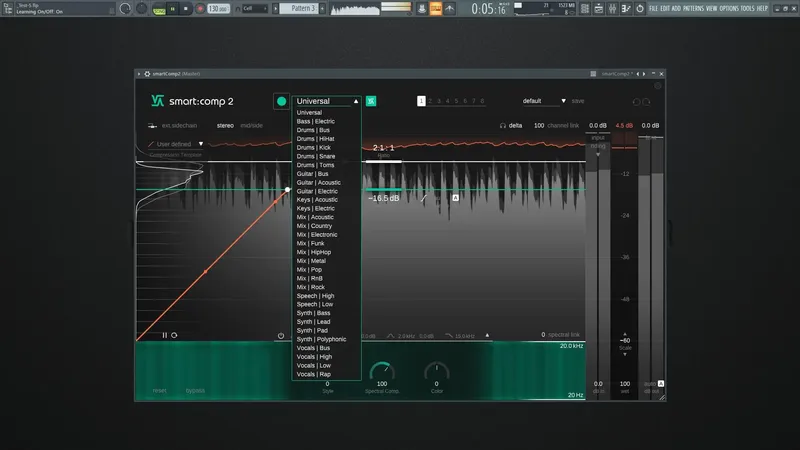Click the Color knob
The width and height of the screenshot is (800, 450).
tap(437, 370)
